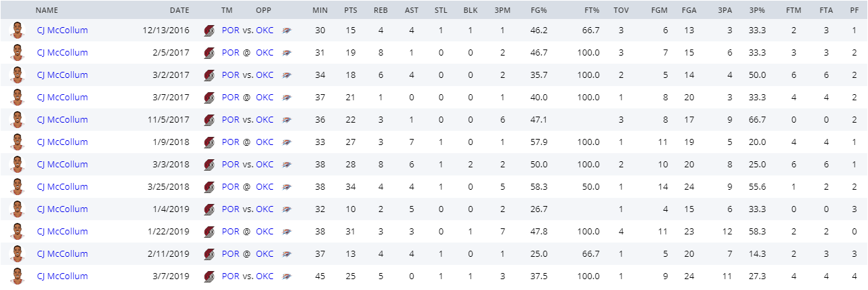Click player headshot in 1/9/2018 row
The height and width of the screenshot is (290, 868).
pyautogui.click(x=17, y=142)
